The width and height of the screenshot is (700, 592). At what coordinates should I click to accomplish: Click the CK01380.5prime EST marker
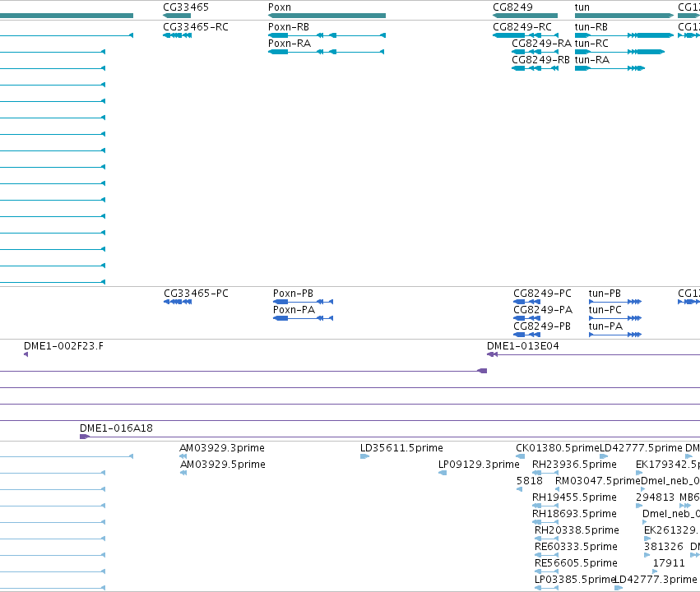(x=520, y=456)
